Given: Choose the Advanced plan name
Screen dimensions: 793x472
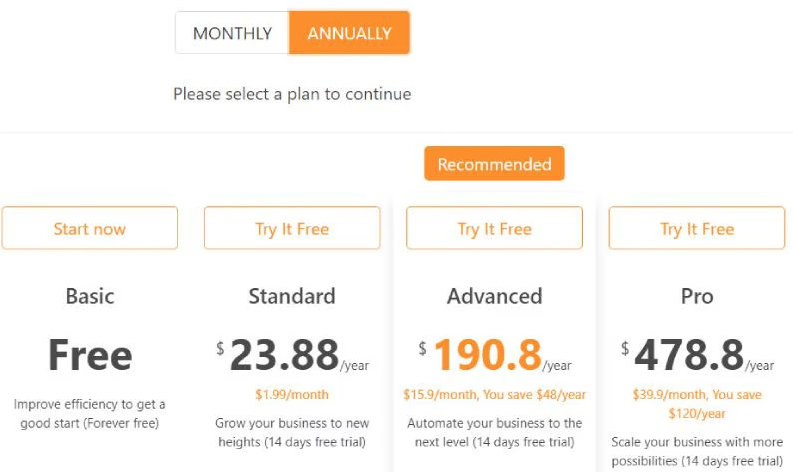Looking at the screenshot, I should coord(494,296).
